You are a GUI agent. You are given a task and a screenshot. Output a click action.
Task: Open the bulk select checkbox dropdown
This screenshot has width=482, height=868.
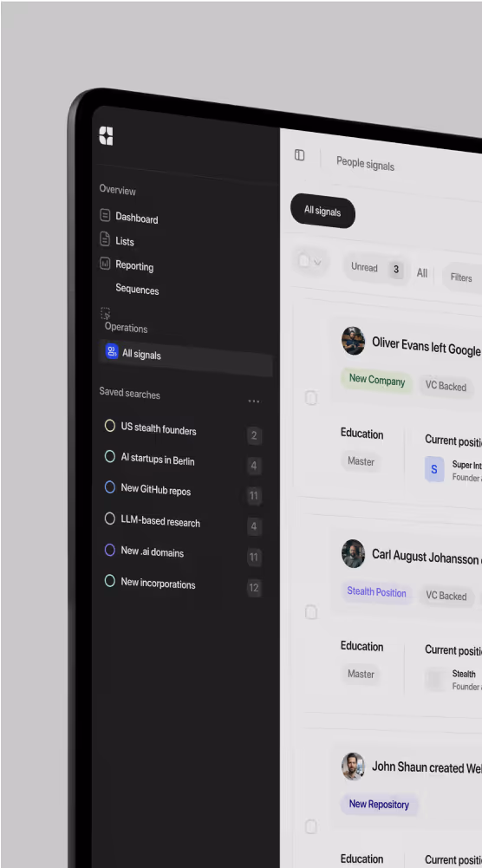[x=310, y=261]
